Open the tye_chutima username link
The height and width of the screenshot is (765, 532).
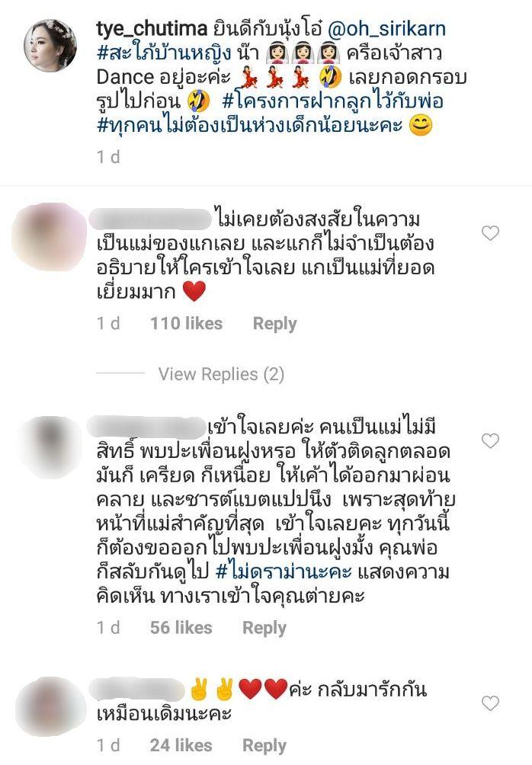coord(152,29)
